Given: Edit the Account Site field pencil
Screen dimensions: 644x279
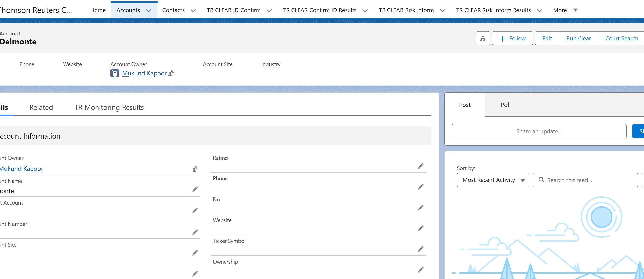Looking at the screenshot, I should (195, 253).
